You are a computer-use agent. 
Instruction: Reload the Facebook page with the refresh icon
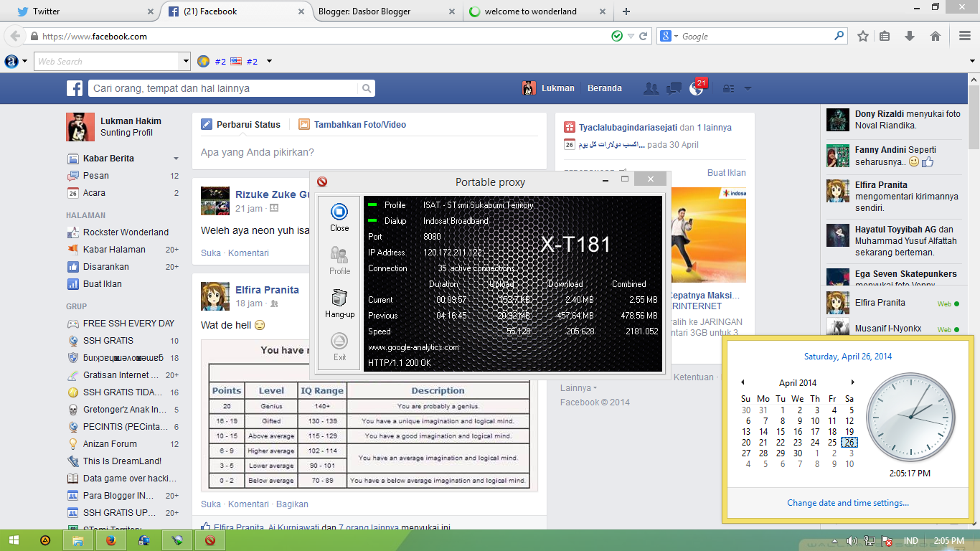[644, 36]
